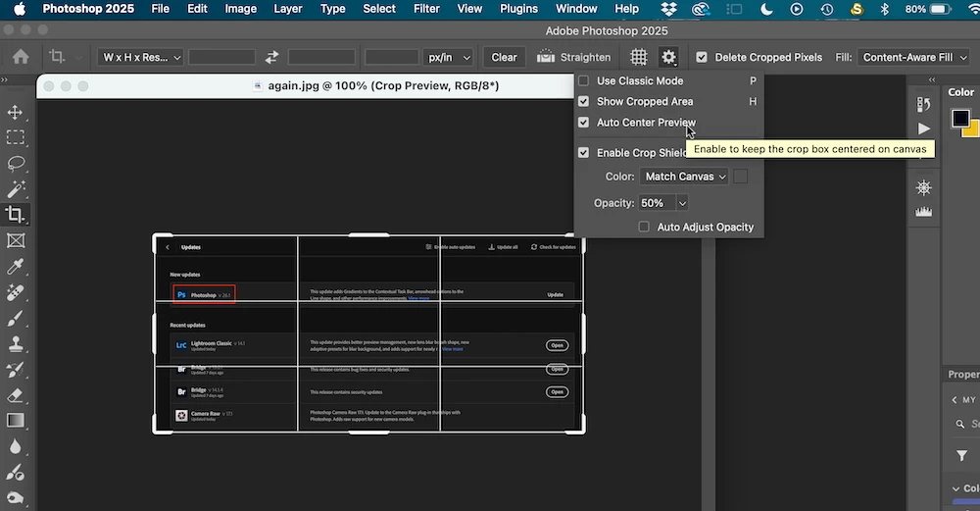Open the crop shield Opacity dropdown arrow
Viewport: 980px width, 511px height.
tap(682, 203)
